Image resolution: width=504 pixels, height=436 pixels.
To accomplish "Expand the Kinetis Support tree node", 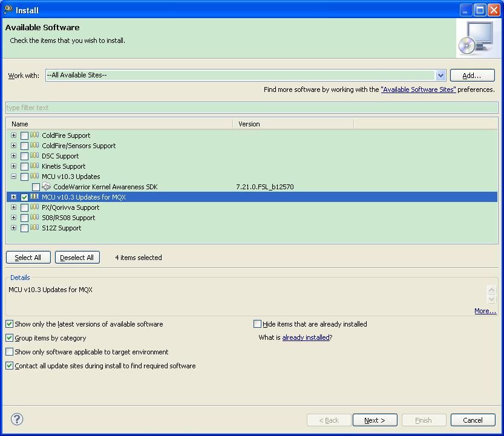I will pyautogui.click(x=13, y=166).
